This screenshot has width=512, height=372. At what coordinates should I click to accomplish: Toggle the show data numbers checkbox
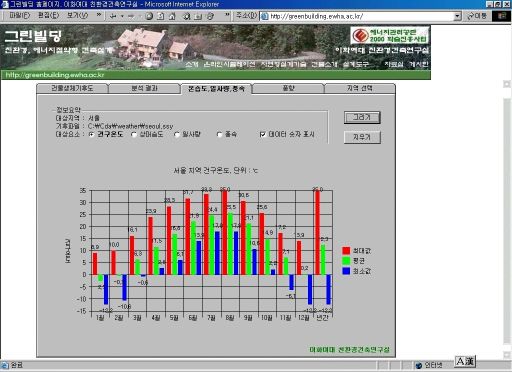pos(262,134)
